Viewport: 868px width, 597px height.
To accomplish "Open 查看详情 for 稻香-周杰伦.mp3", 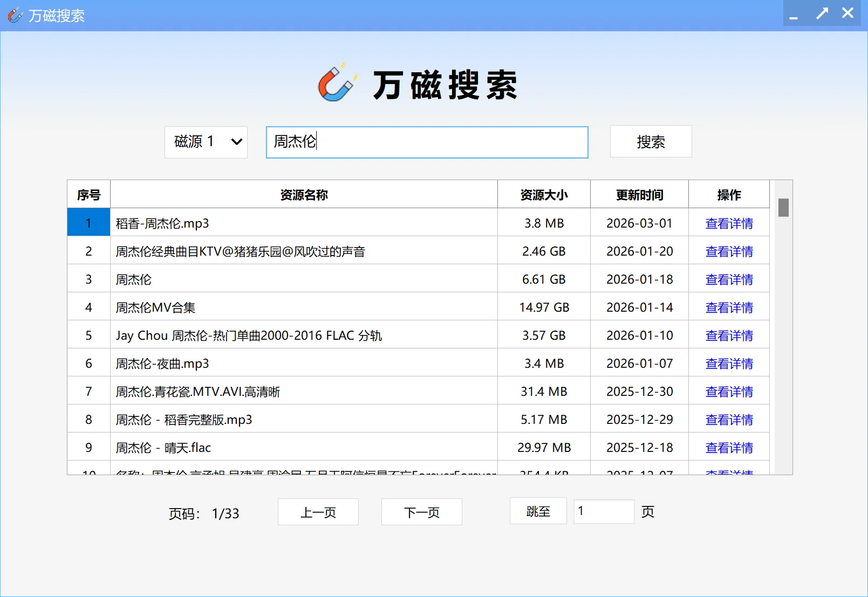I will (729, 223).
